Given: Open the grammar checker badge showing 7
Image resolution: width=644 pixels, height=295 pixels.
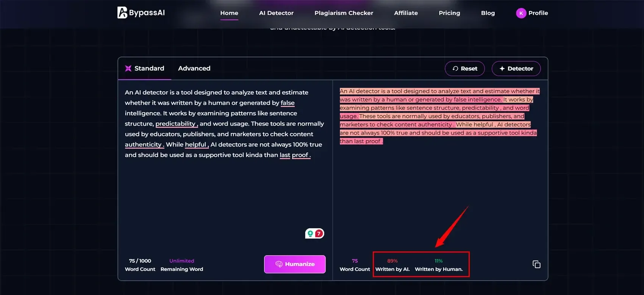Looking at the screenshot, I should tap(315, 234).
